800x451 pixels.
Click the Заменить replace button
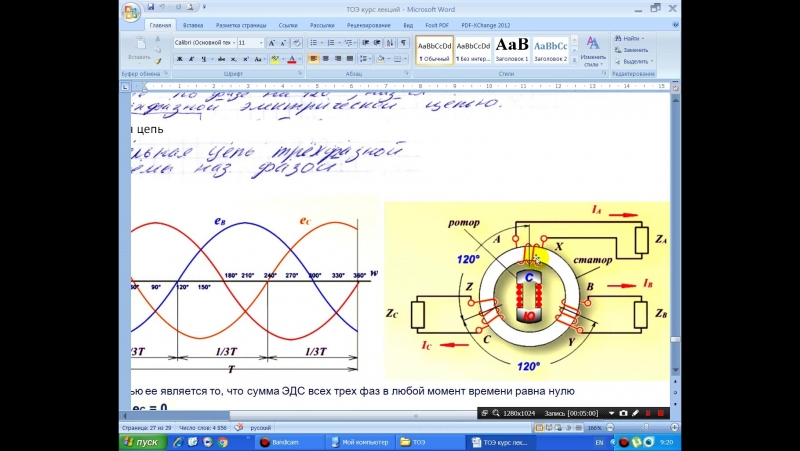[x=632, y=50]
